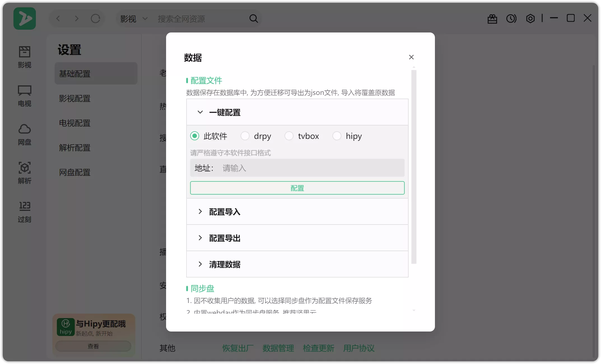Open settings with the gear icon
The image size is (601, 364).
[x=530, y=18]
